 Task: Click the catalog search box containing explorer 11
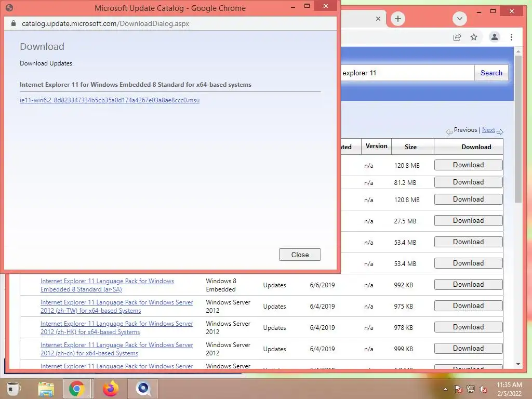click(407, 73)
